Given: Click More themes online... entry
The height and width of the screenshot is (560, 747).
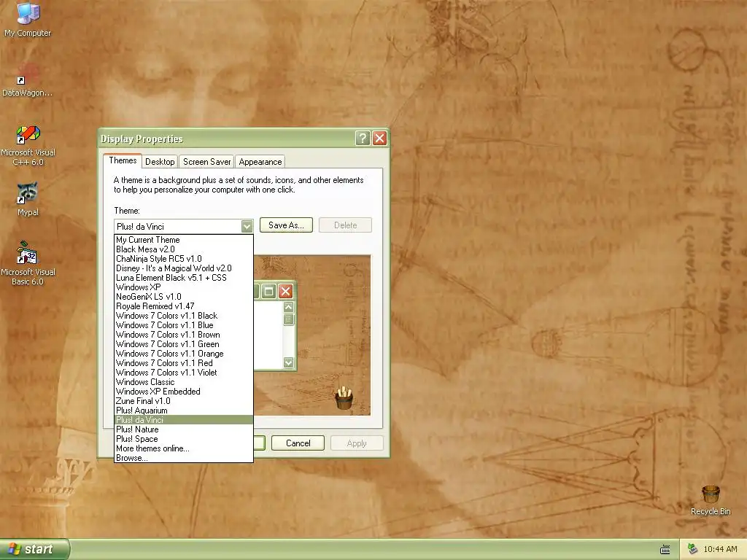Looking at the screenshot, I should pos(184,448).
